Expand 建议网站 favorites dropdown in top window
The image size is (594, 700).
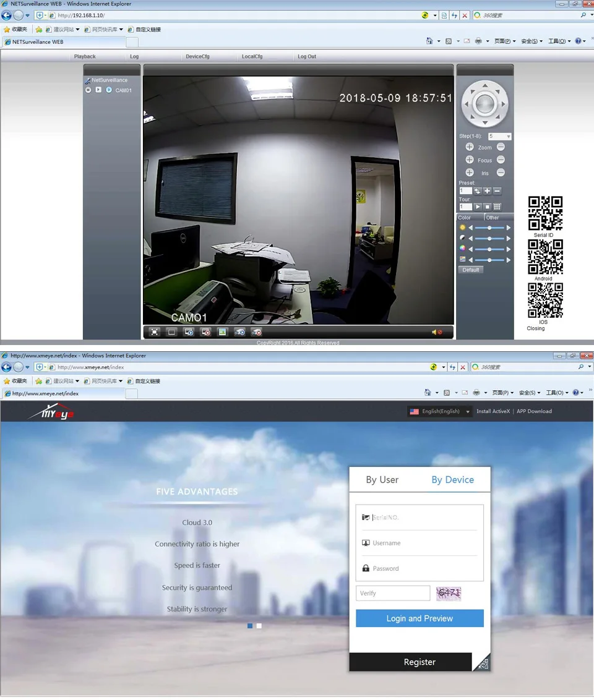coord(77,30)
